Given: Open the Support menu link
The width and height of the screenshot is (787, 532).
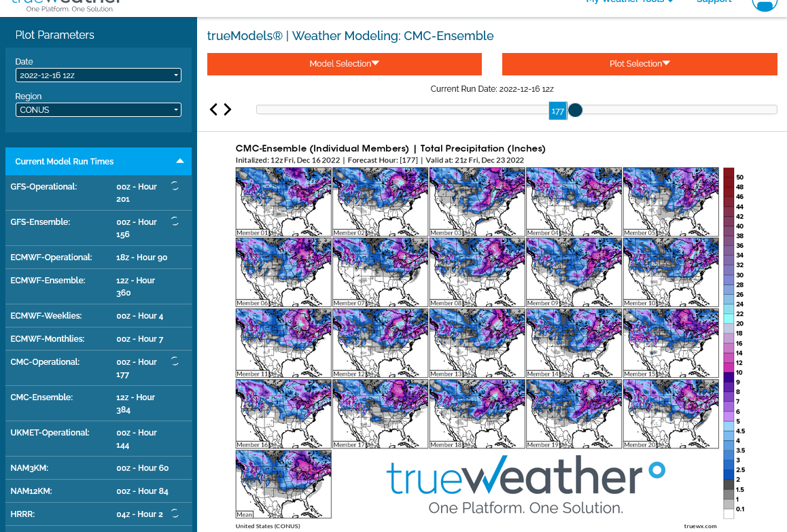Looking at the screenshot, I should click(714, 1).
